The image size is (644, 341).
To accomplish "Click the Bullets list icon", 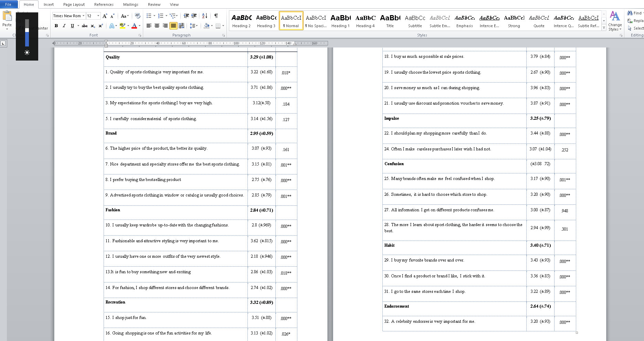I will (149, 16).
